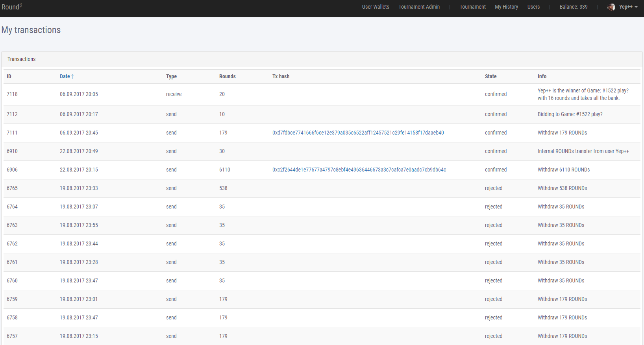Open tx hash link starting 0xd7fdbce
The width and height of the screenshot is (644, 345).
[x=358, y=133]
